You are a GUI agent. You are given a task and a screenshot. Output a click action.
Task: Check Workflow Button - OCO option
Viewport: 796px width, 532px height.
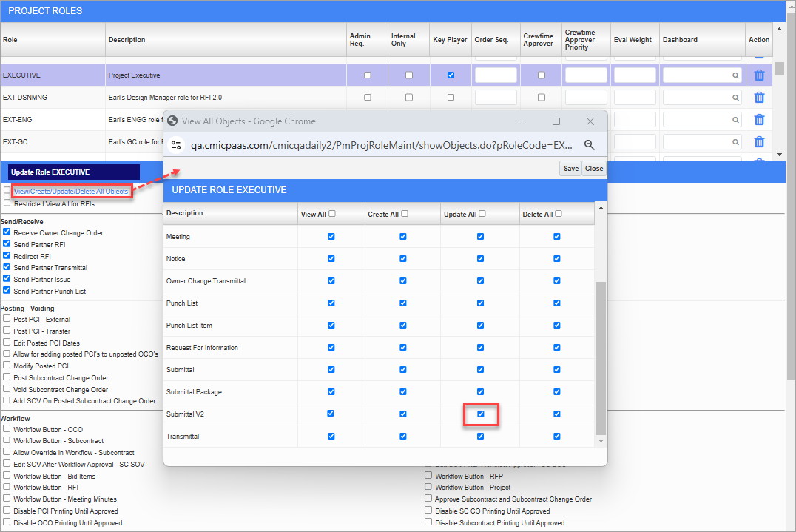pos(7,428)
